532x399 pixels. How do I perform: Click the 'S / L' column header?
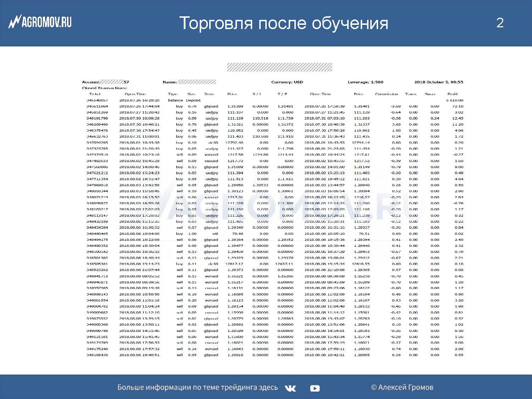pyautogui.click(x=256, y=94)
